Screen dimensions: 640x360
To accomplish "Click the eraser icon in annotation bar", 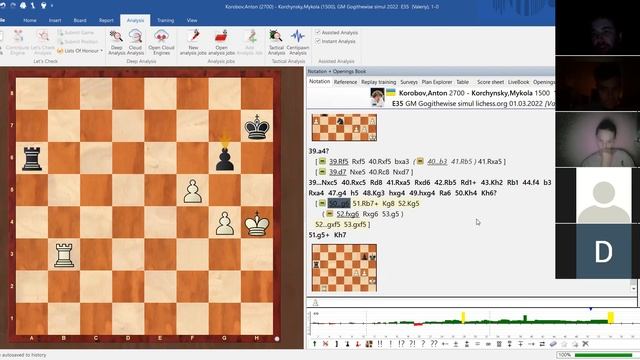I will click(x=553, y=344).
